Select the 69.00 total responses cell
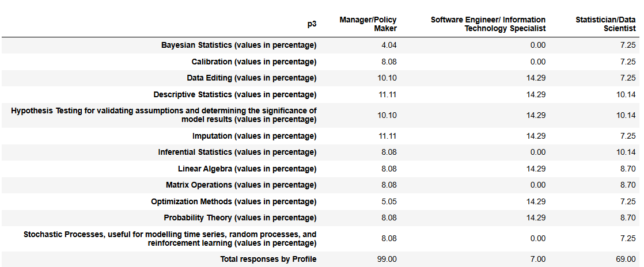Screen dimensions: 644x267 (626, 259)
